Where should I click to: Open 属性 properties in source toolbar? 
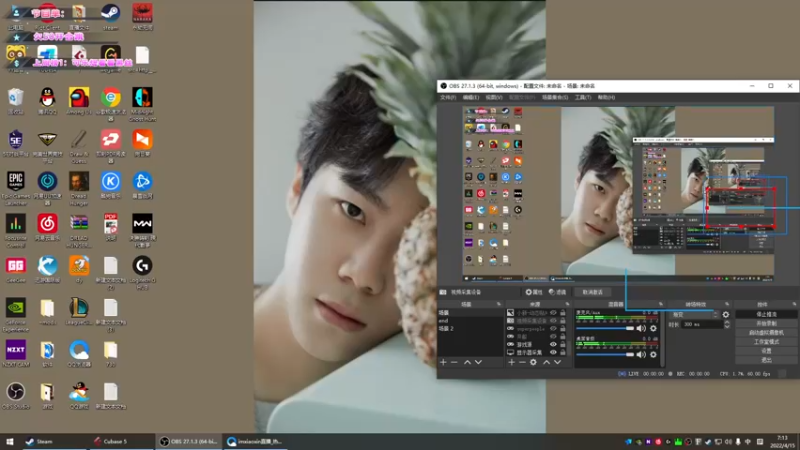click(x=534, y=292)
